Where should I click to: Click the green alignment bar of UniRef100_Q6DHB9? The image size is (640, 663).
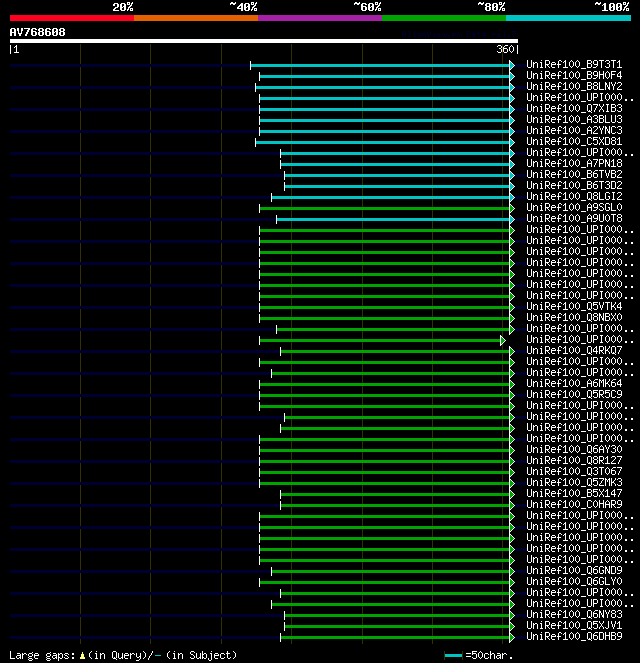pyautogui.click(x=395, y=637)
